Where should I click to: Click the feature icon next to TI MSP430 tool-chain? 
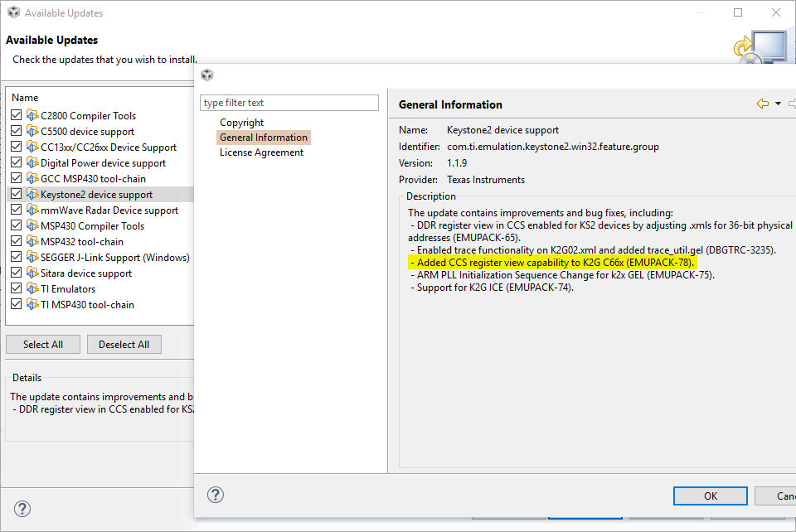[32, 304]
